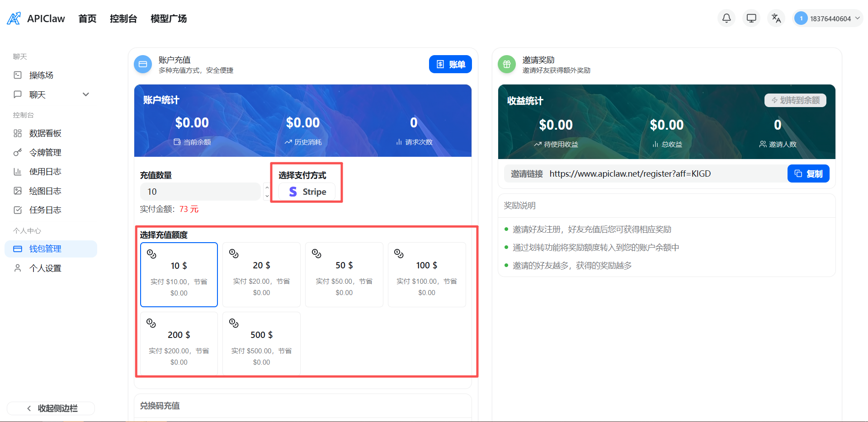Select the 200 $ recharge amount
Screen dimensions: 868x422
[179, 343]
